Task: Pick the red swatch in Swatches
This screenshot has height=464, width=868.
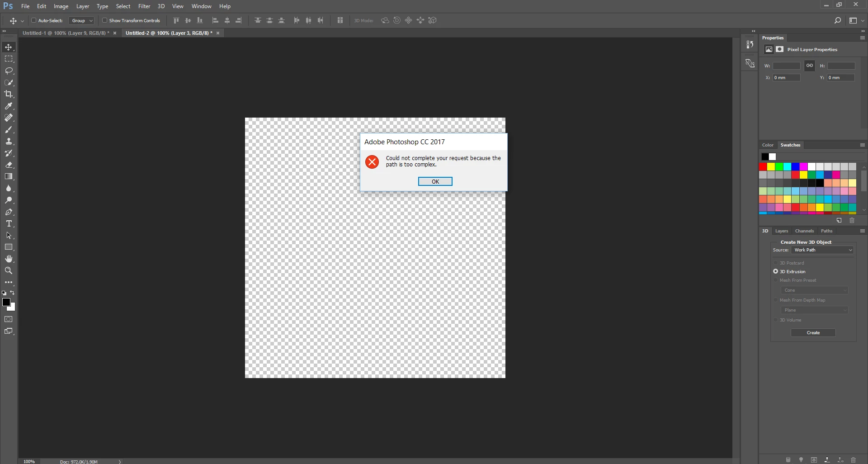Action: coord(763,167)
